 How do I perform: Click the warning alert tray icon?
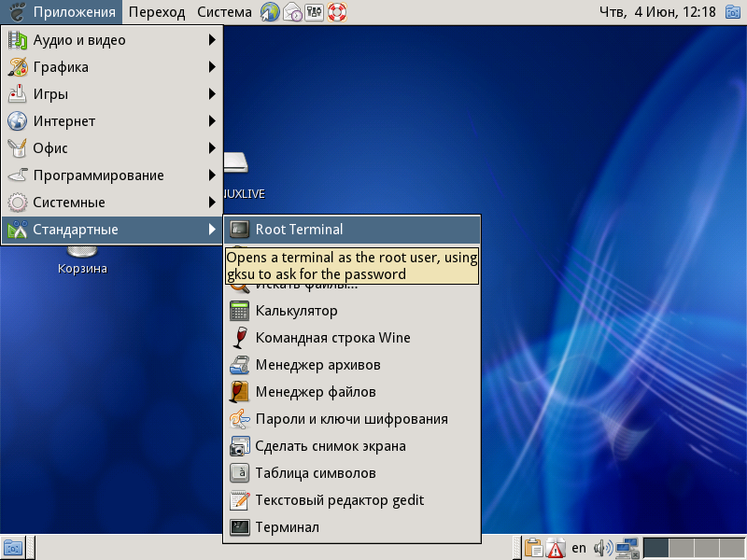tap(556, 548)
